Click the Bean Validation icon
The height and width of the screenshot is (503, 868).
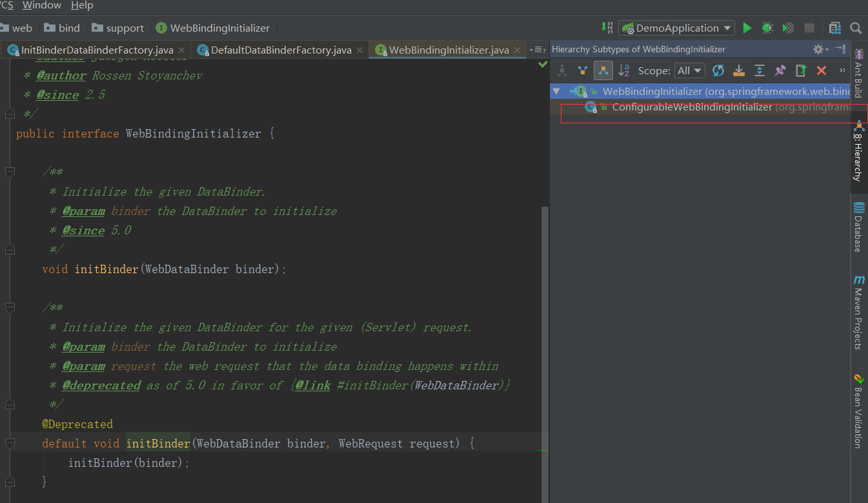859,379
